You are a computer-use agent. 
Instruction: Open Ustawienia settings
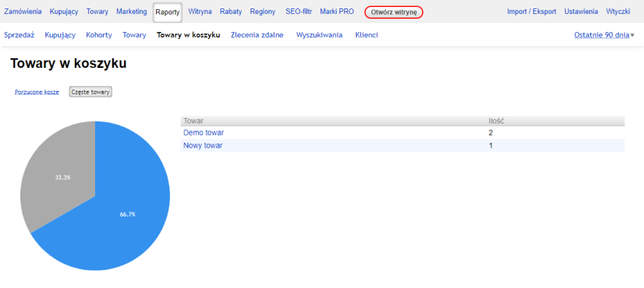pos(581,12)
